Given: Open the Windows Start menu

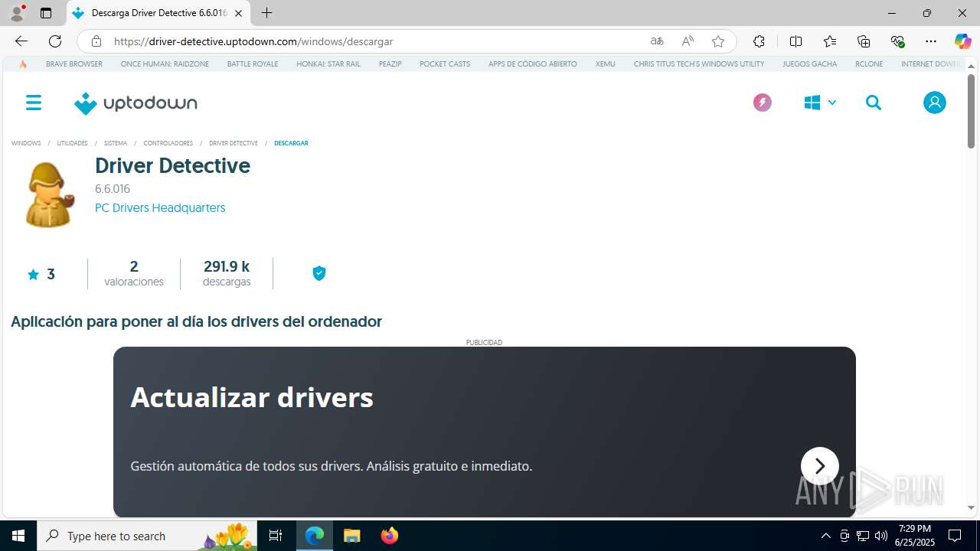Looking at the screenshot, I should point(18,536).
